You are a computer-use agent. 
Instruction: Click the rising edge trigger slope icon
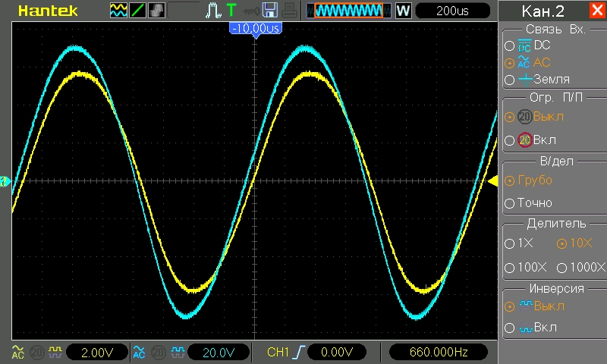click(x=299, y=352)
